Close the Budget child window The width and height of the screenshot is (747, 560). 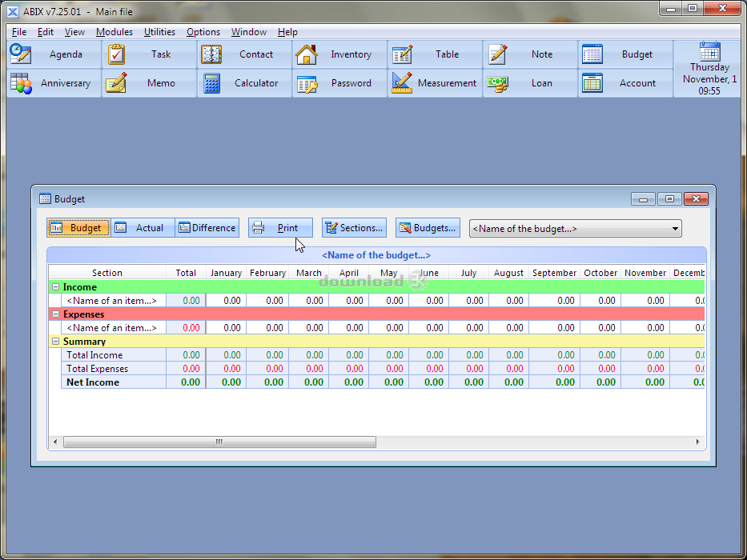point(696,199)
